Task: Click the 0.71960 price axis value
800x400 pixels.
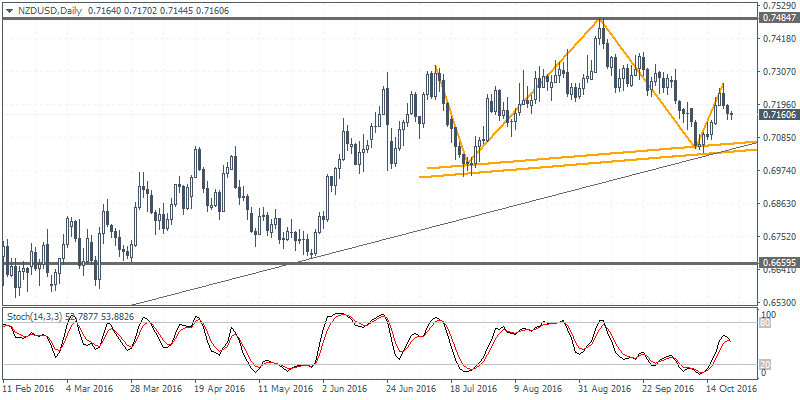Action: [779, 105]
